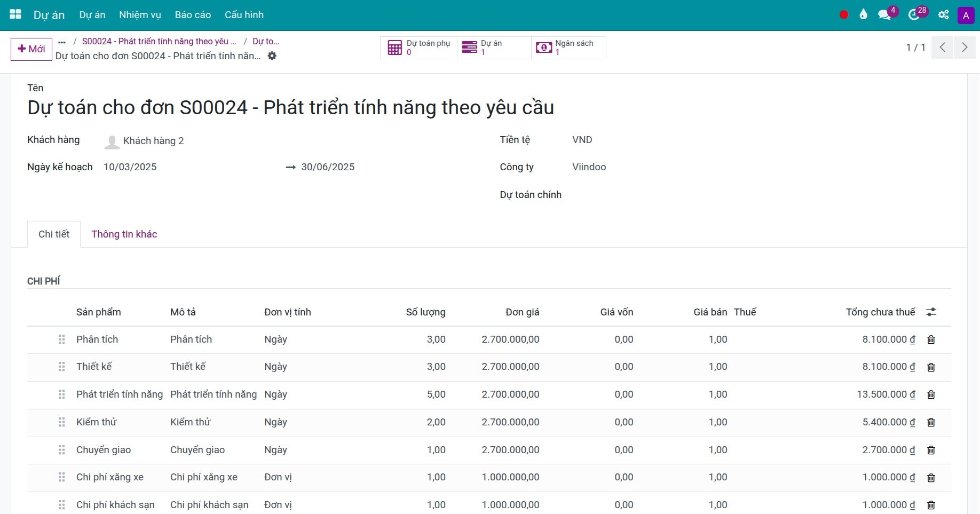Screen dimensions: 980x514
Task: Switch to Thông tin khác tab
Action: click(x=124, y=234)
